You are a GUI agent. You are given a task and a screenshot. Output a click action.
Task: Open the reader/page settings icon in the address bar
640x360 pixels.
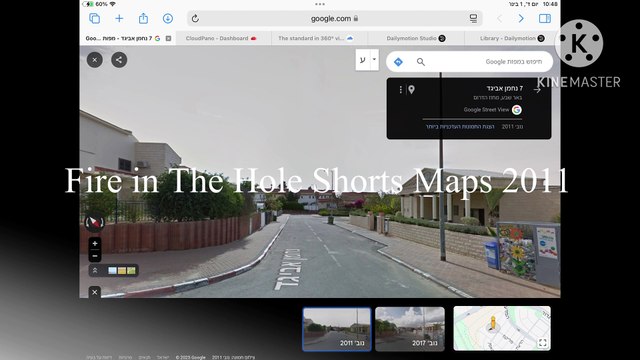click(x=473, y=18)
